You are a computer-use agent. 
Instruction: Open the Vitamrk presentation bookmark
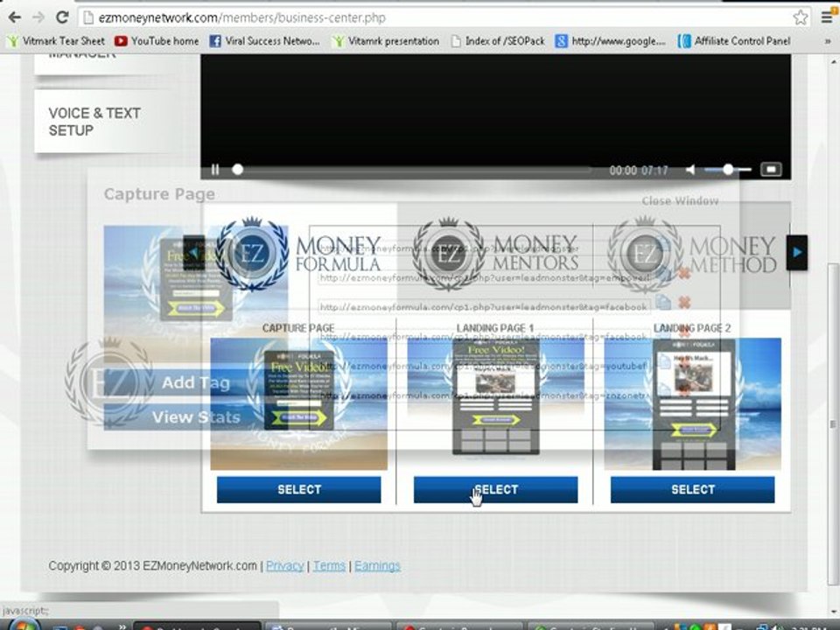tap(386, 41)
